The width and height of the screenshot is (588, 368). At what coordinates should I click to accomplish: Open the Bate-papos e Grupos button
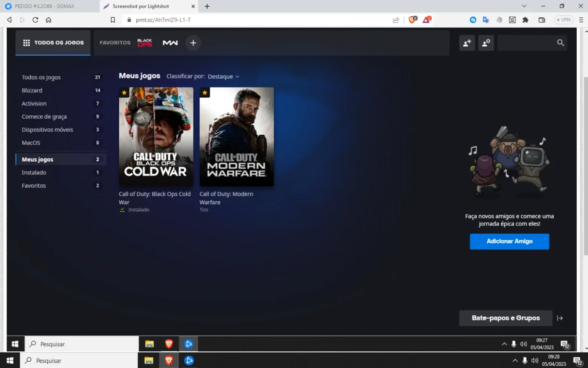point(506,318)
